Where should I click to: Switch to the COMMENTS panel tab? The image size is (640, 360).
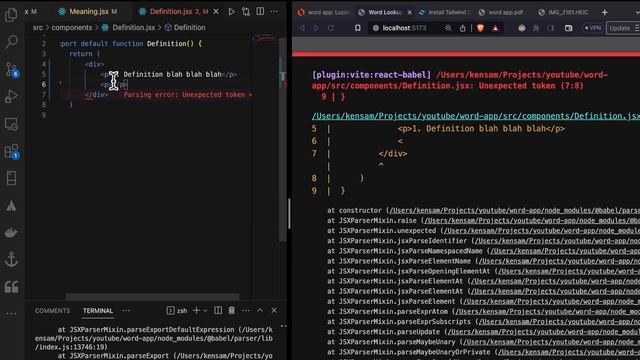[52, 311]
